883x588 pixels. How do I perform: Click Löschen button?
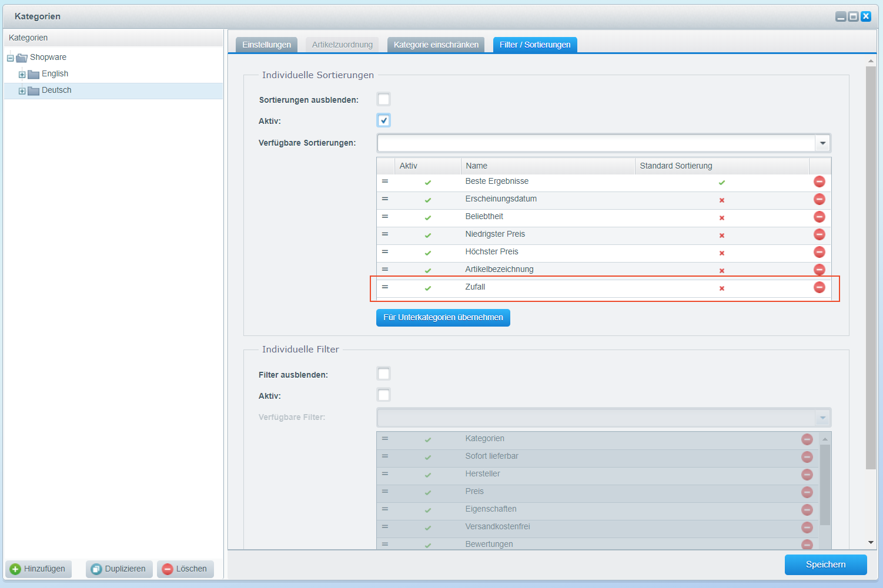point(185,569)
